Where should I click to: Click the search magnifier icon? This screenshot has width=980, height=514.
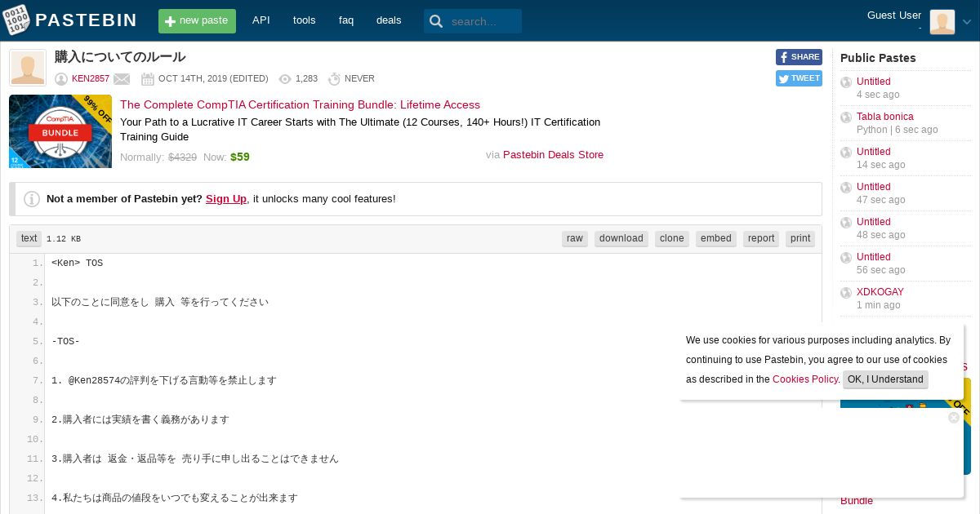click(436, 21)
